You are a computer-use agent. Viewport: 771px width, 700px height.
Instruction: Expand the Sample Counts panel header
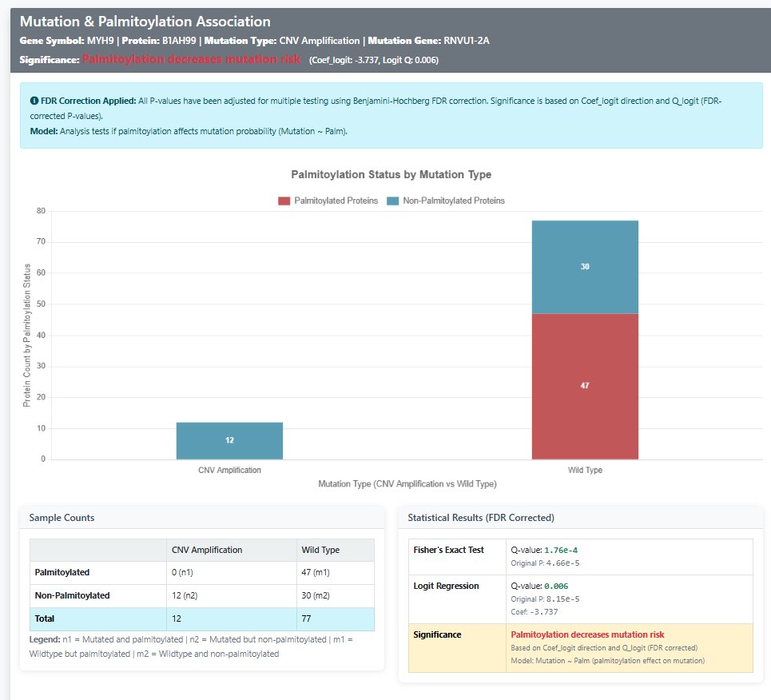(x=62, y=518)
